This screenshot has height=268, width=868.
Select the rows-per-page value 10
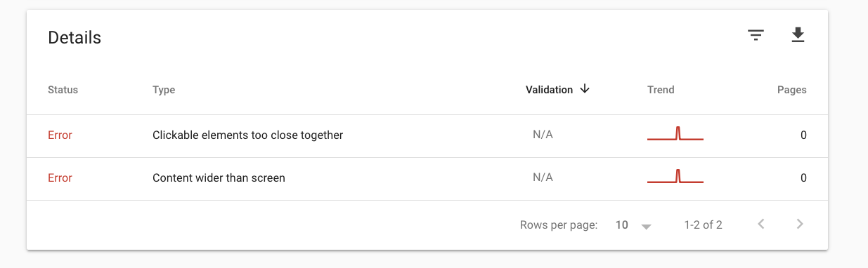621,225
